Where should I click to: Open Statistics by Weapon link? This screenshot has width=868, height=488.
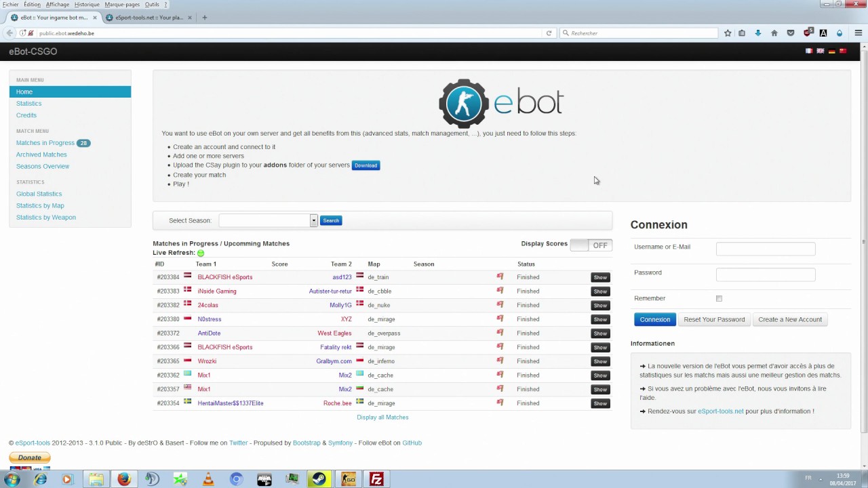pos(46,218)
